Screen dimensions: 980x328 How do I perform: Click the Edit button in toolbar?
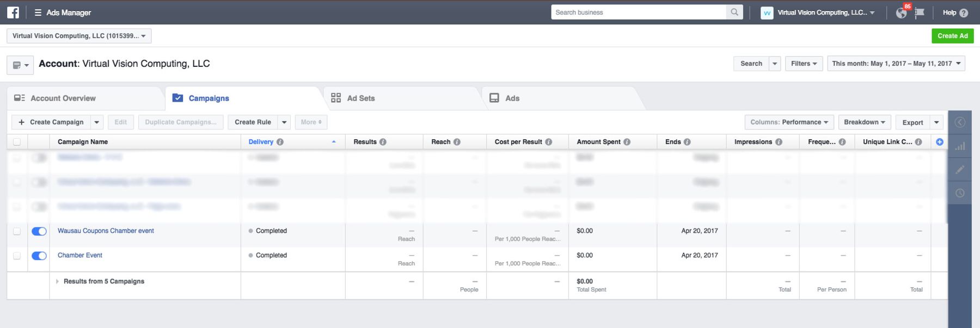tap(121, 122)
